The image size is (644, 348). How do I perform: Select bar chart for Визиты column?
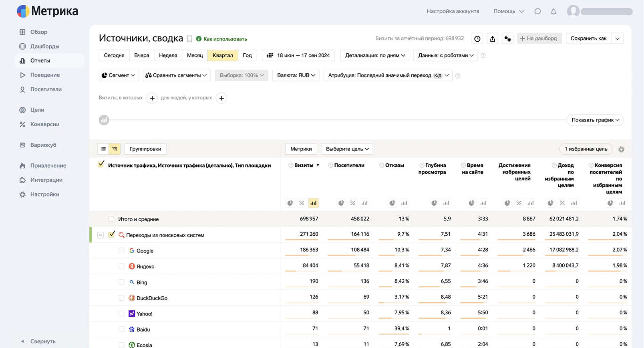(313, 203)
